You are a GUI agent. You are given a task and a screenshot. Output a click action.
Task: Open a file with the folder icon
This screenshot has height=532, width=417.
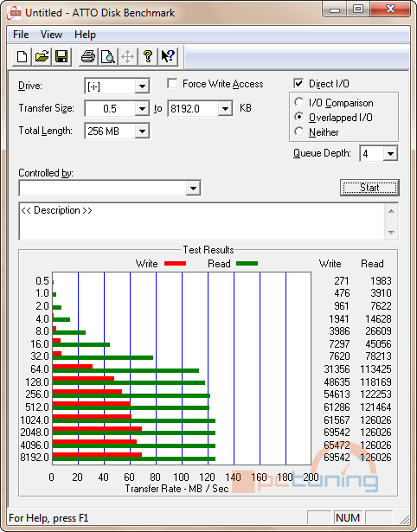tap(42, 56)
